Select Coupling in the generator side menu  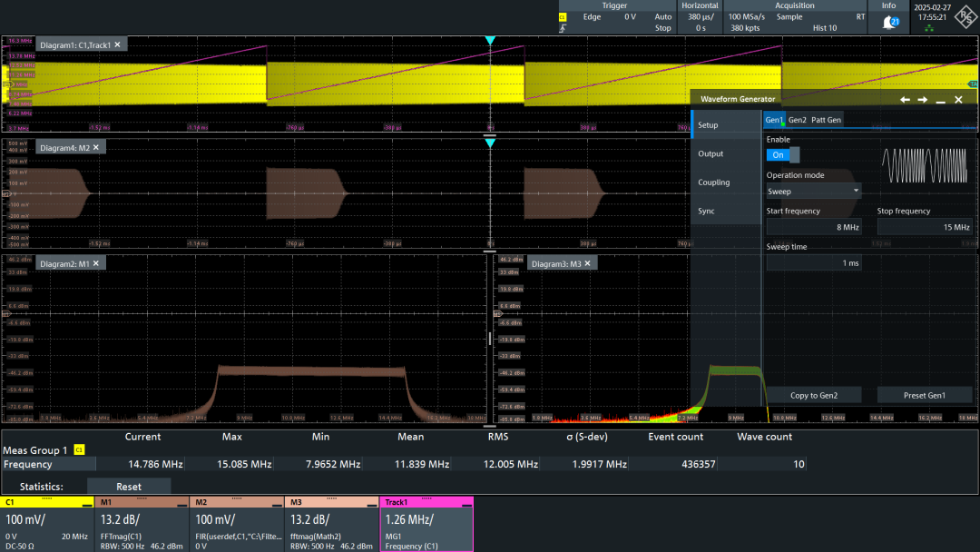coord(726,182)
